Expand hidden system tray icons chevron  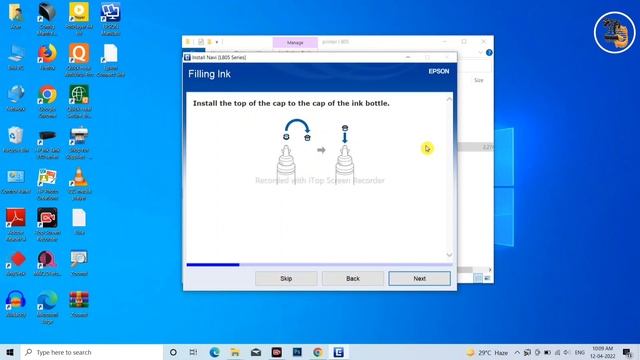[x=517, y=352]
